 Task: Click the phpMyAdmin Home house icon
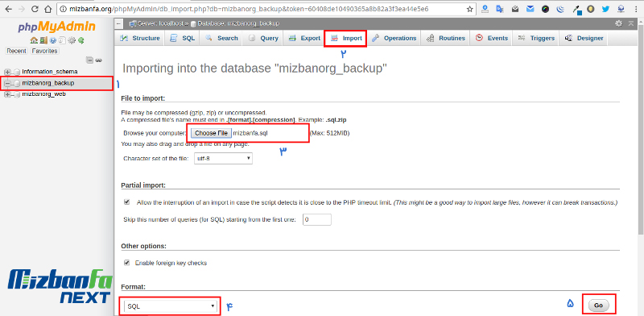(34, 40)
